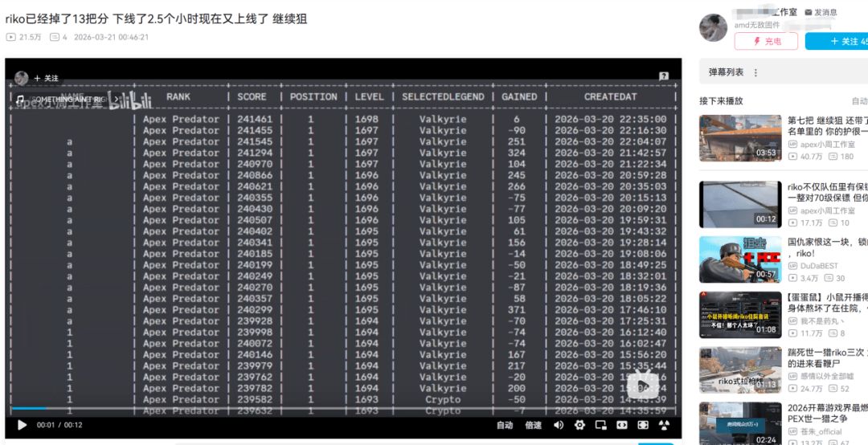Image resolution: width=868 pixels, height=445 pixels.
Task: Toggle autoplay next to 接下来播放
Action: pyautogui.click(x=858, y=101)
